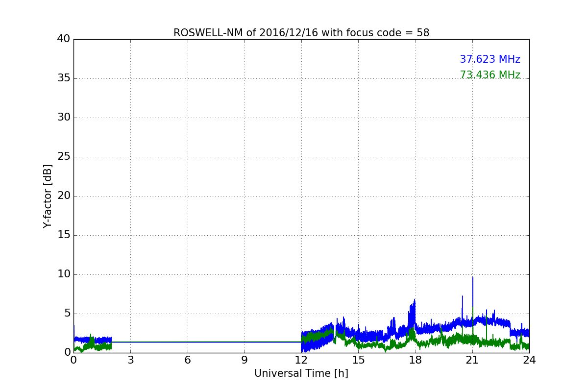Viewport: 588px width, 392px height.
Task: Click y-axis tick label '35'
Action: (x=64, y=78)
